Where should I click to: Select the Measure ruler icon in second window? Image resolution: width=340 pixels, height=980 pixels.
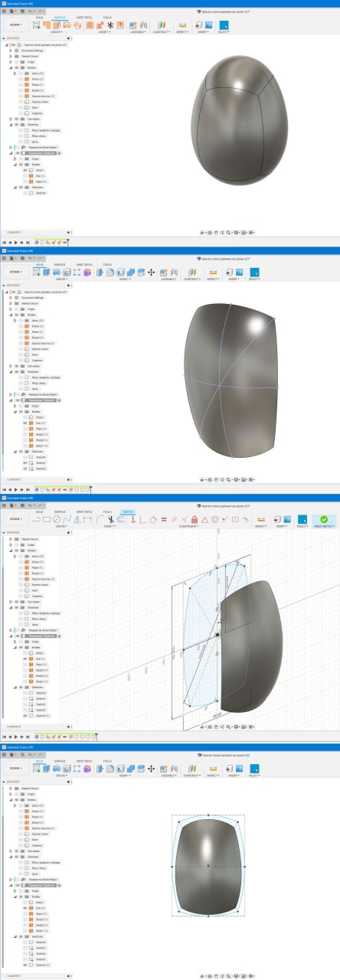click(214, 272)
